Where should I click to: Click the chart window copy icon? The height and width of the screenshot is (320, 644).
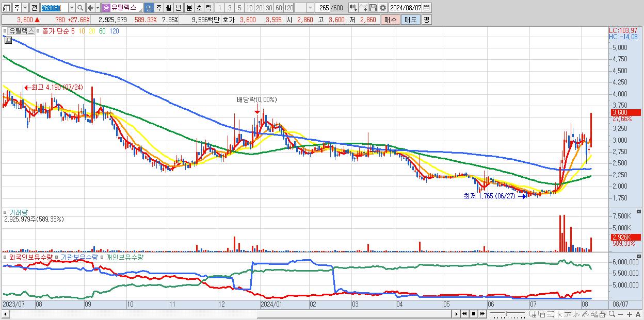[603, 314]
